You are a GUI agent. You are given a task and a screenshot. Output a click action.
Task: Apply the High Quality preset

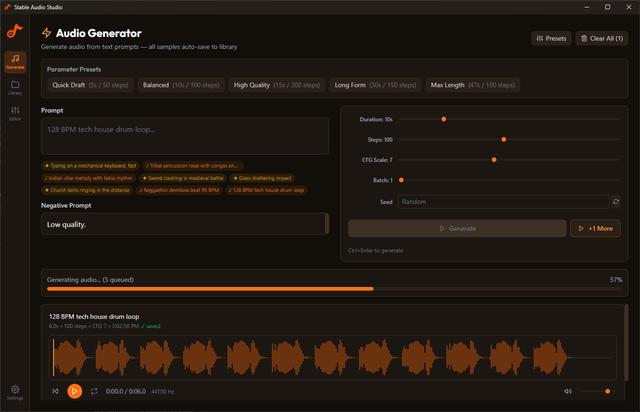[277, 85]
